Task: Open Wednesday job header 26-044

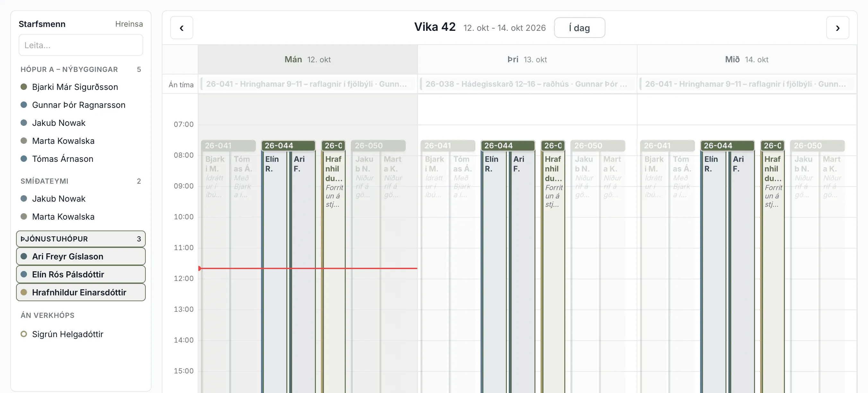Action: (x=727, y=145)
